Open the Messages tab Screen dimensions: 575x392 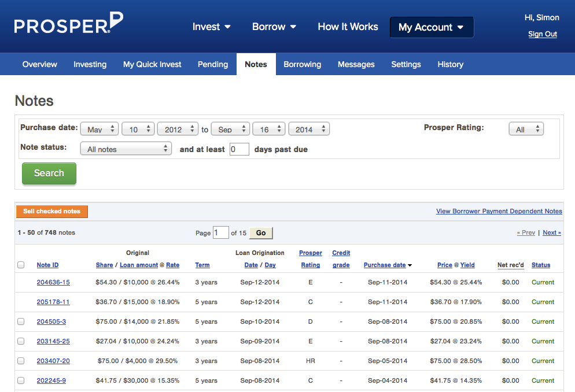click(x=356, y=65)
